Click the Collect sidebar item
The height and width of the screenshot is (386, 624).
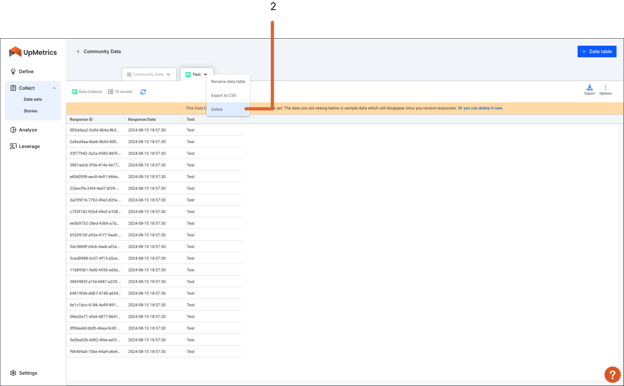27,88
